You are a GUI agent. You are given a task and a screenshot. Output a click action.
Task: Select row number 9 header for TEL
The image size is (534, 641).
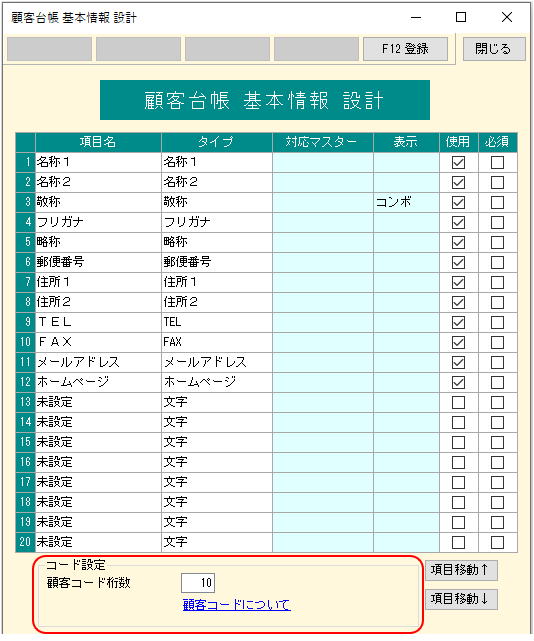click(x=26, y=322)
